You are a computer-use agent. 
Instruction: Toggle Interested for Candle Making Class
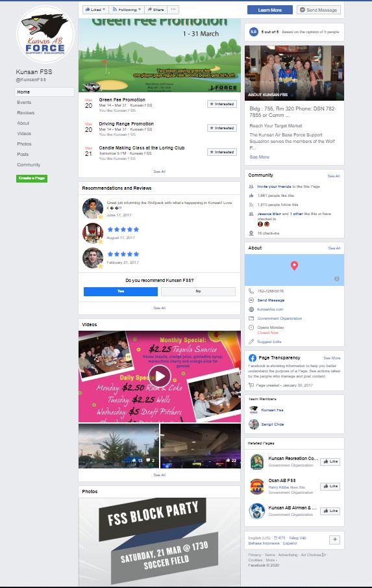click(x=222, y=152)
